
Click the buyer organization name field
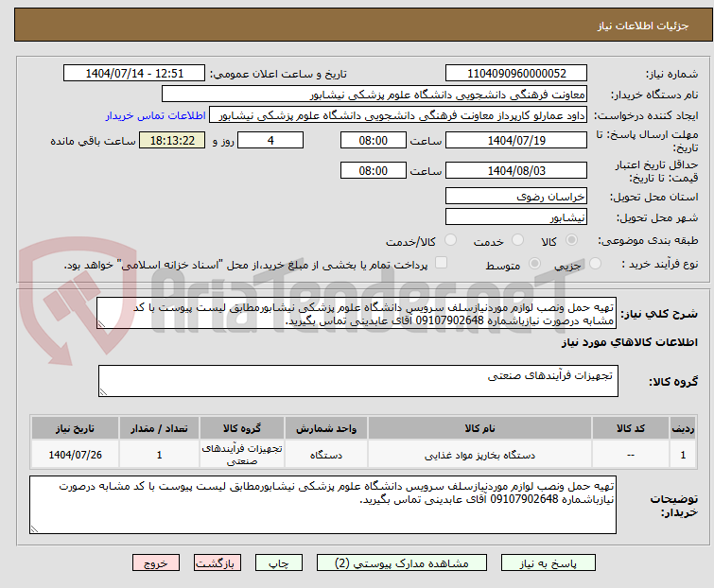(x=374, y=95)
